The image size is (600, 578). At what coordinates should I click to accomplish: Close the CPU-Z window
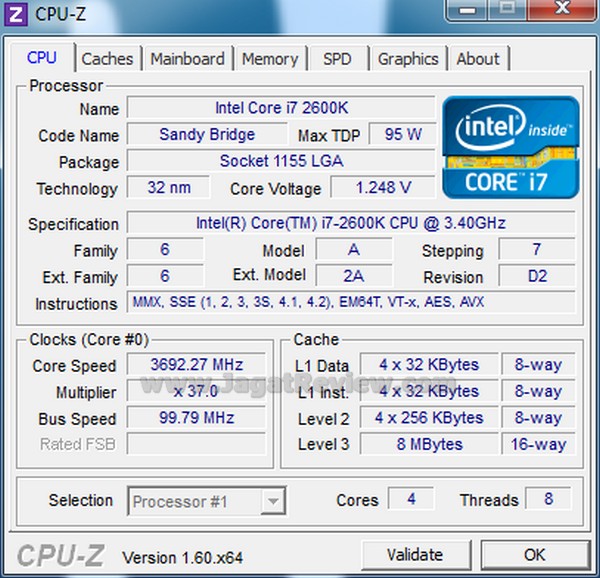click(562, 10)
